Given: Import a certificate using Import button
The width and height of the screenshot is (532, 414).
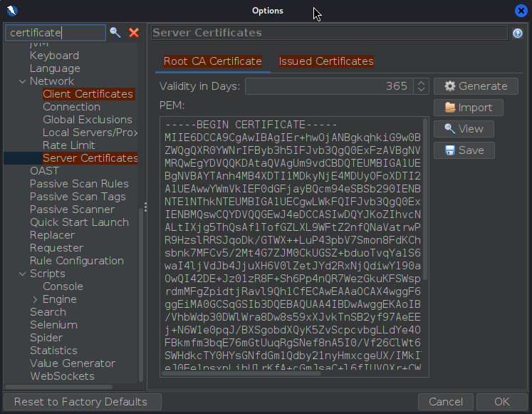Looking at the screenshot, I should click(469, 108).
